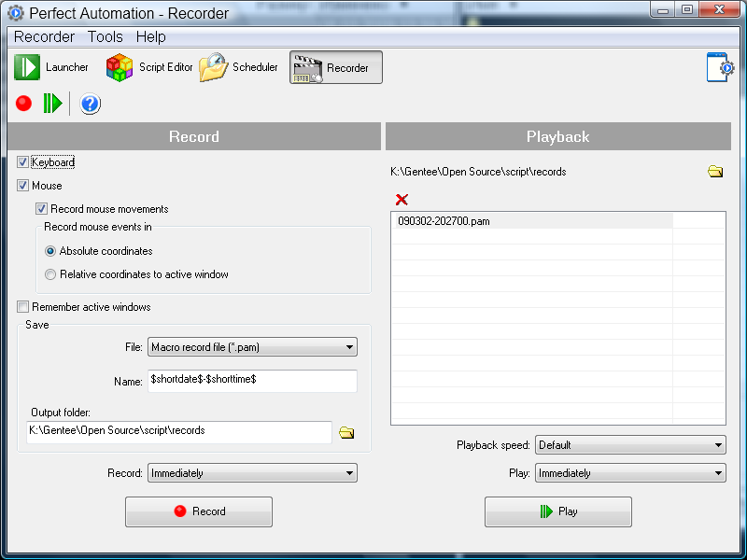Close the Recorder window
Viewport: 747px width, 560px height.
(720, 9)
